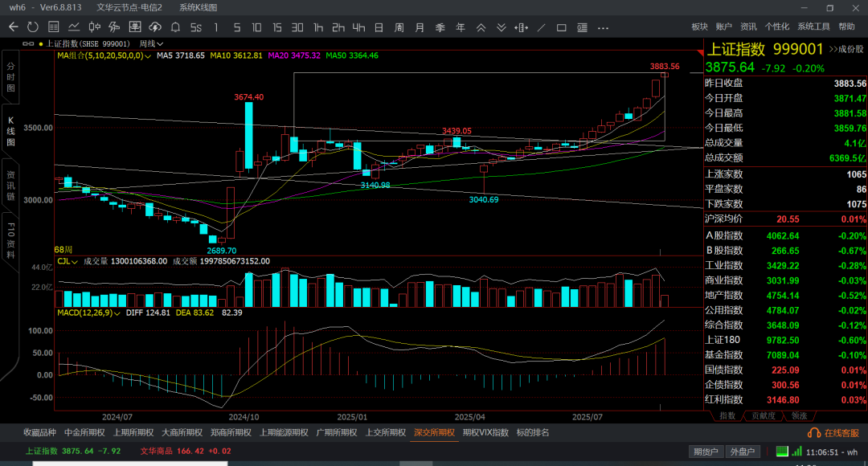Select the 贡献度 tab in quote panel
This screenshot has height=466, width=868.
[764, 415]
